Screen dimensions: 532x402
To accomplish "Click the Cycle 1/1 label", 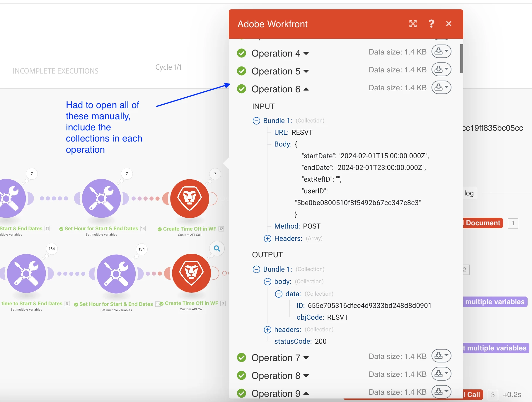I will coord(168,67).
